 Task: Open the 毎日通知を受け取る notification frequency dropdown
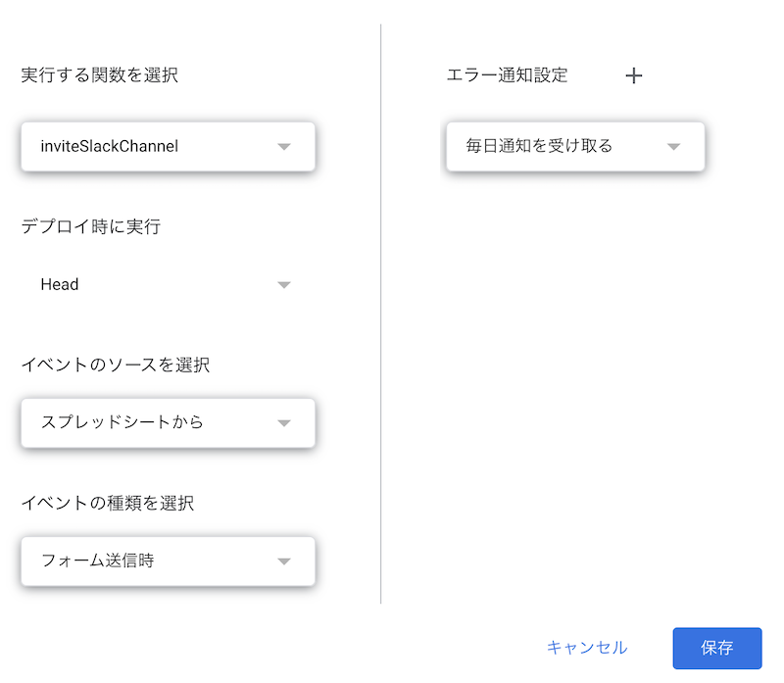(x=575, y=147)
